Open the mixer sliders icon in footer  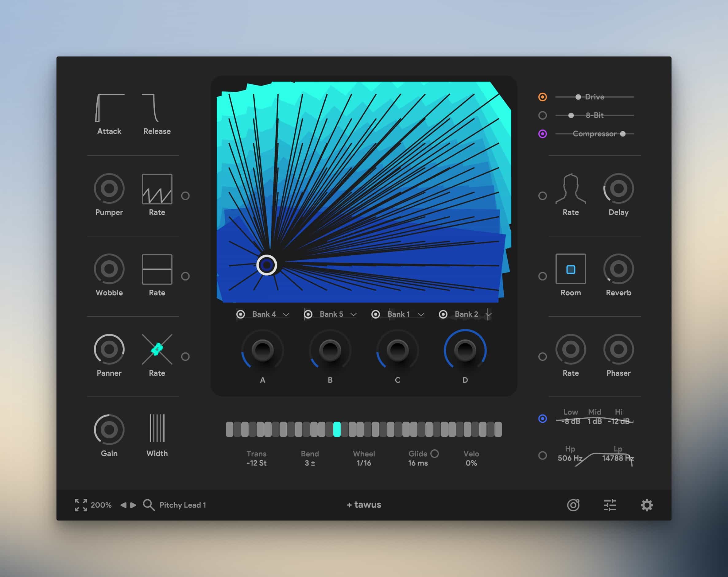610,505
